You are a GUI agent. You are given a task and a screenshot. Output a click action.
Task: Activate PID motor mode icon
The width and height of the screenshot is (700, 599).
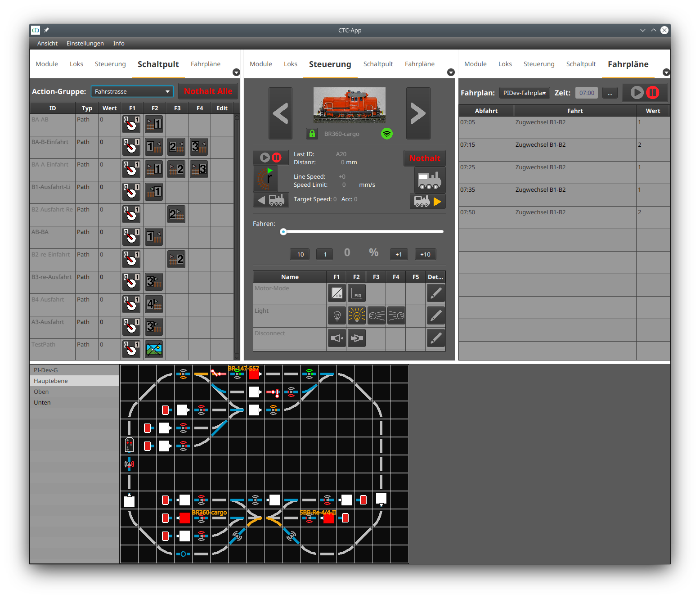point(356,293)
